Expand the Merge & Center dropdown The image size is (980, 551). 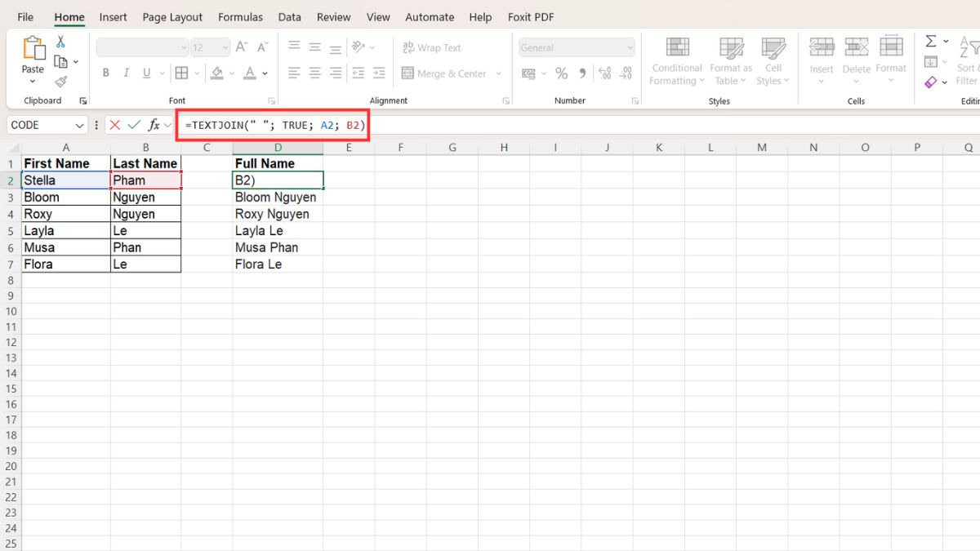[x=498, y=73]
